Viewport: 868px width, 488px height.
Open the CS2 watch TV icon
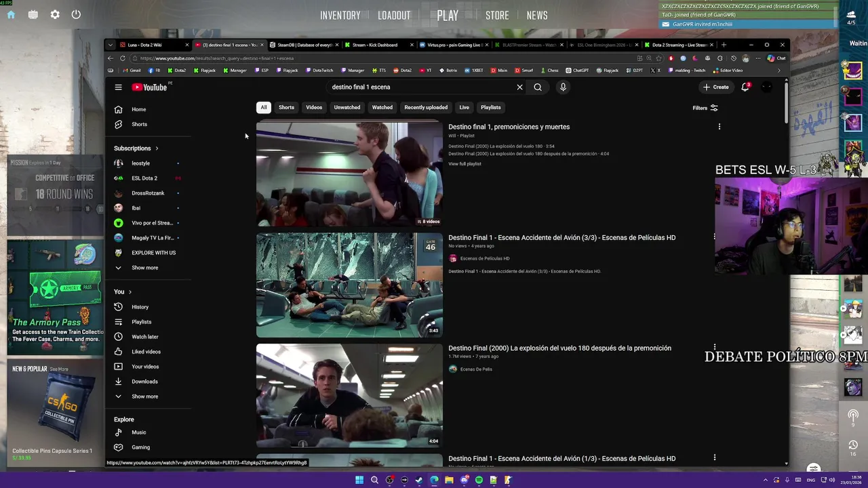pyautogui.click(x=33, y=14)
